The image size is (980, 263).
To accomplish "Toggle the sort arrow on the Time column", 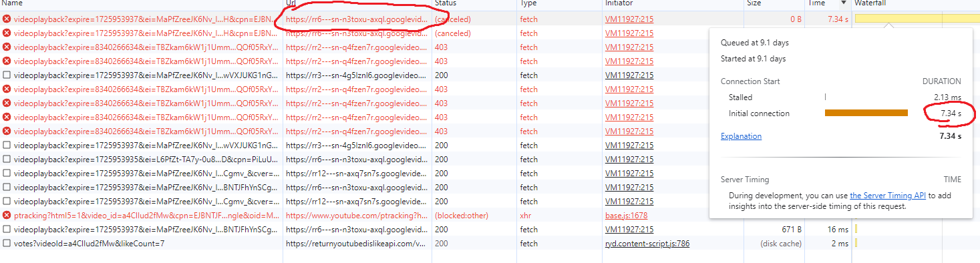I will (844, 3).
